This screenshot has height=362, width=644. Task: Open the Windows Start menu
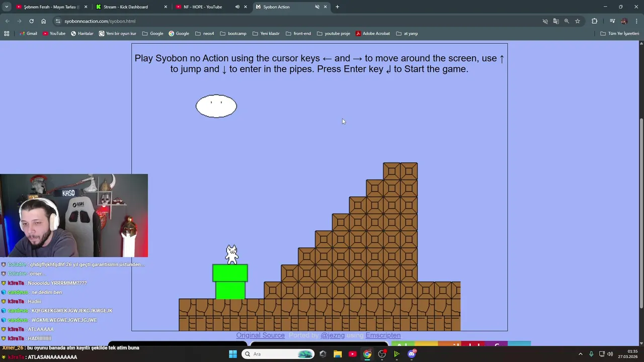pos(232,354)
